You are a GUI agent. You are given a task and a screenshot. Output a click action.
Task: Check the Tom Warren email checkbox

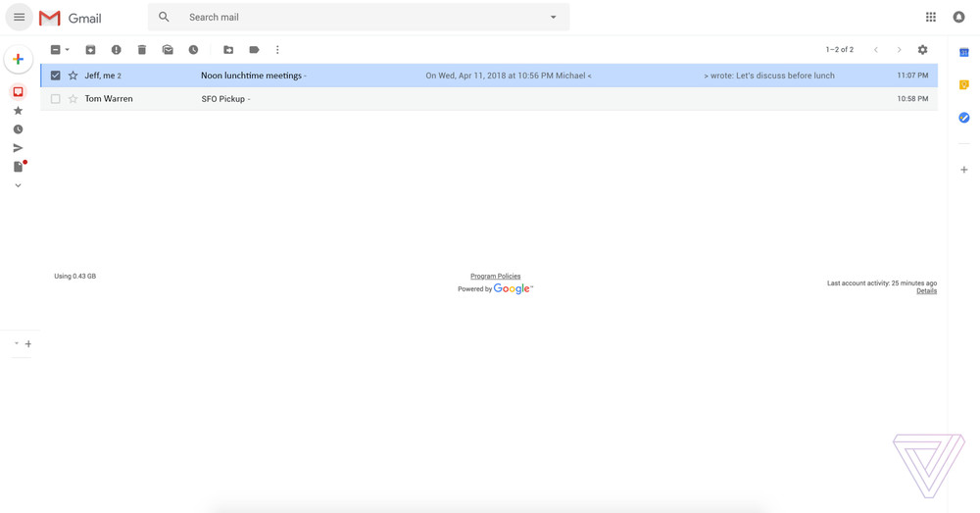point(56,99)
